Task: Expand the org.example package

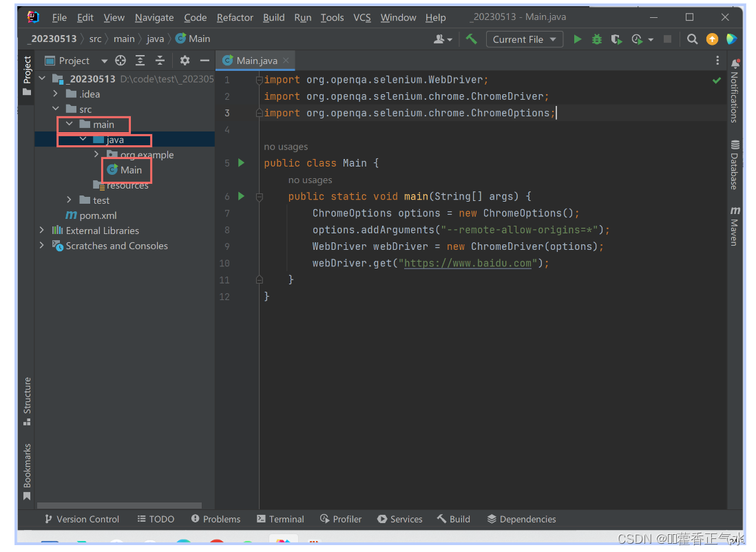Action: pos(97,154)
